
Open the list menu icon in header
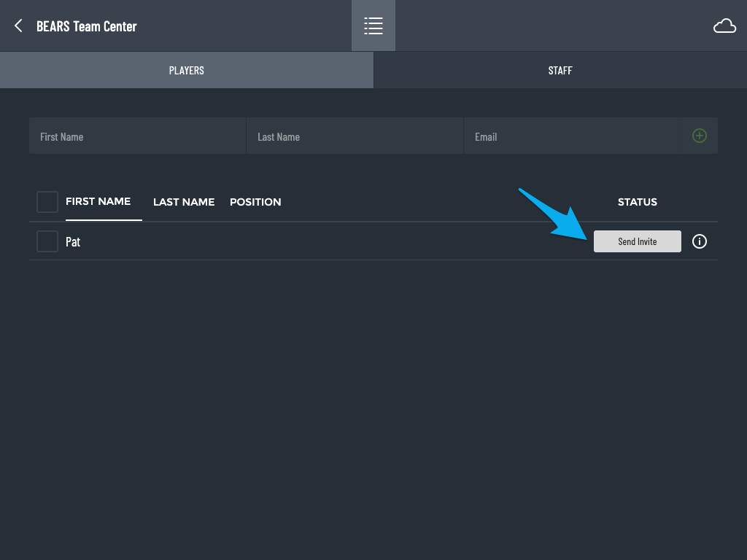point(373,26)
